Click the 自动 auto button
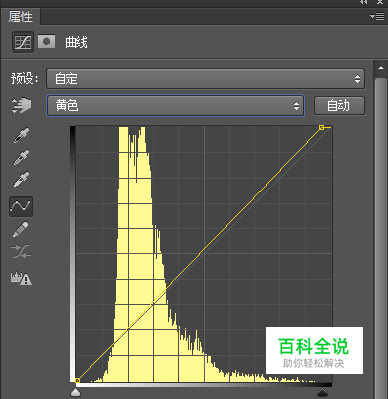The width and height of the screenshot is (388, 399). tap(339, 106)
